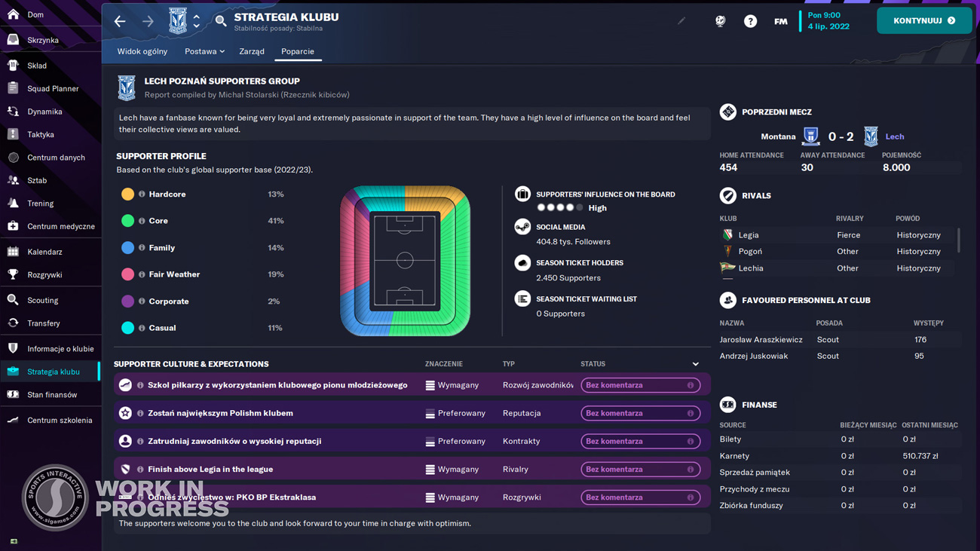Image resolution: width=980 pixels, height=551 pixels.
Task: Open Transfery transfers screen
Action: click(44, 323)
